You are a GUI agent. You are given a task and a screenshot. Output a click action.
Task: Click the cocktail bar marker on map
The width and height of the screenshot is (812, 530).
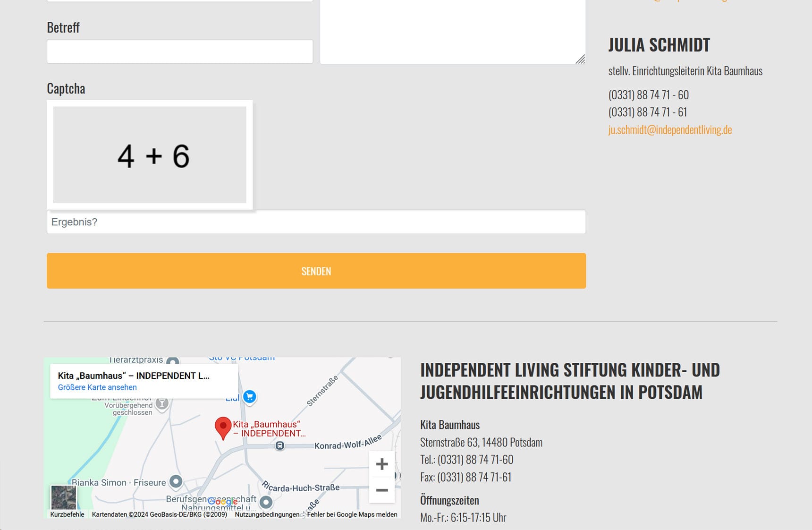[162, 403]
